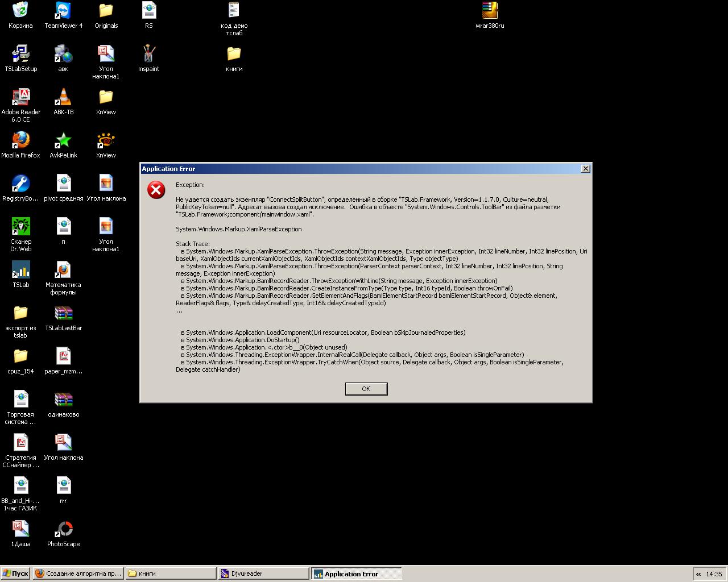Click the Application.<.ctor>b__0(Object unused) line

[264, 347]
